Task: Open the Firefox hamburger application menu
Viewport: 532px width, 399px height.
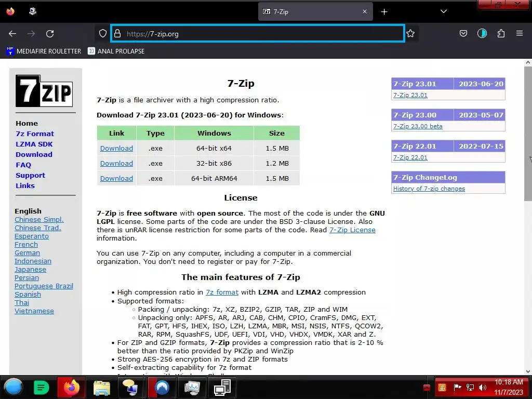Action: pyautogui.click(x=520, y=33)
